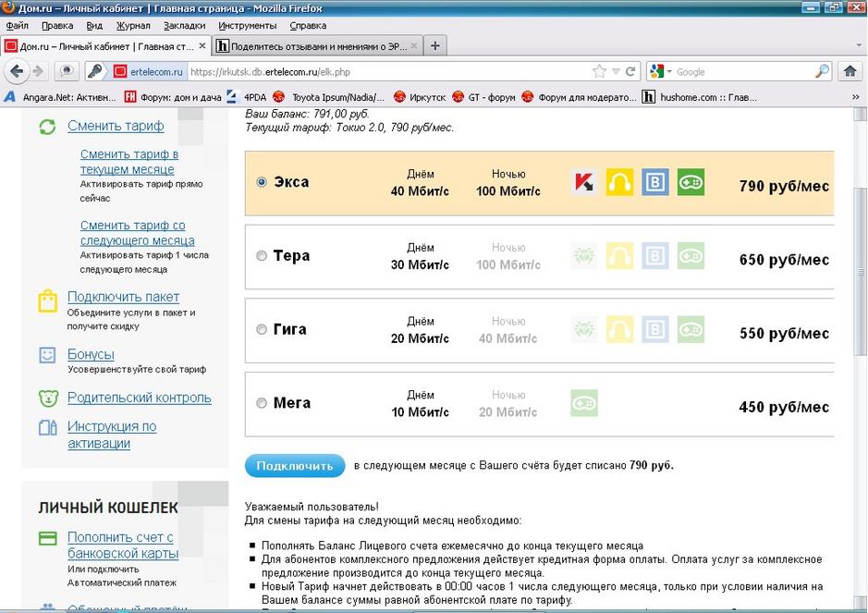The height and width of the screenshot is (613, 868).
Task: Click the green refresh arrows icon beside Сменить тариф
Action: [48, 127]
